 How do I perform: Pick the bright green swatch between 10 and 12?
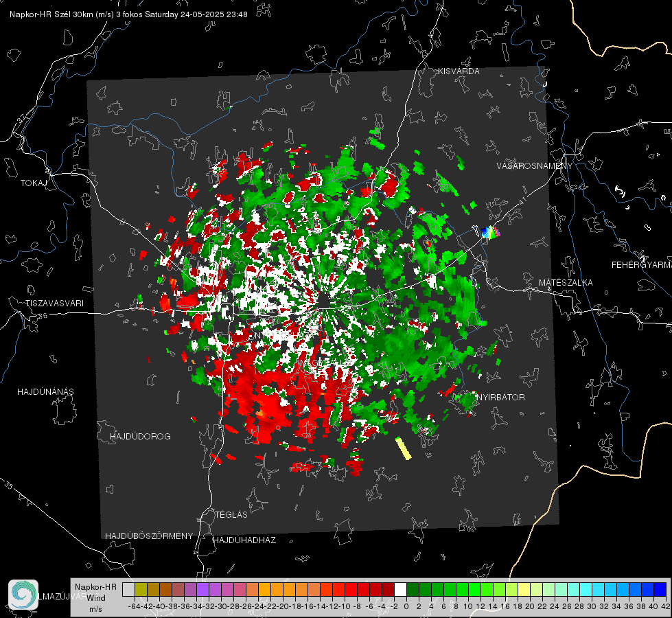474,590
